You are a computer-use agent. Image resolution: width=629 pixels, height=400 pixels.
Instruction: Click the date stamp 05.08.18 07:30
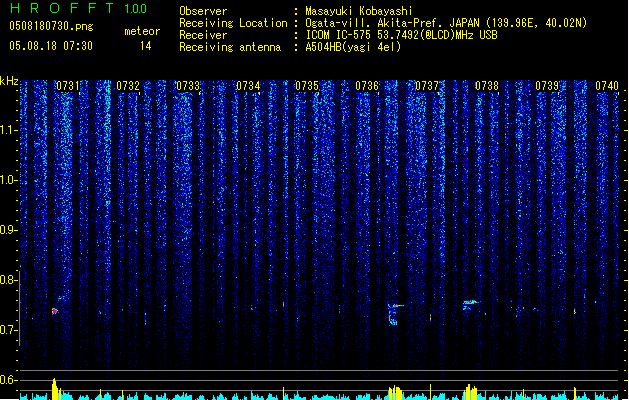51,46
